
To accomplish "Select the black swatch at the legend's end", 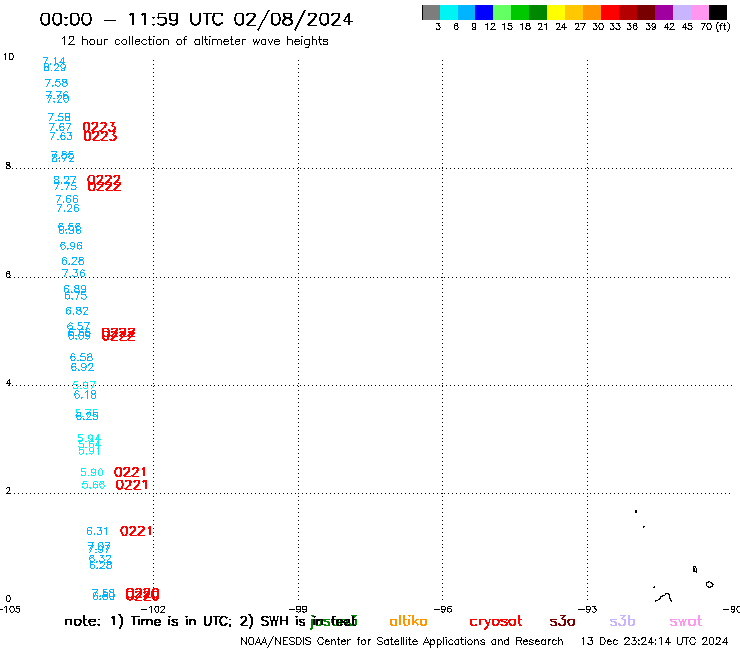I will coord(717,12).
